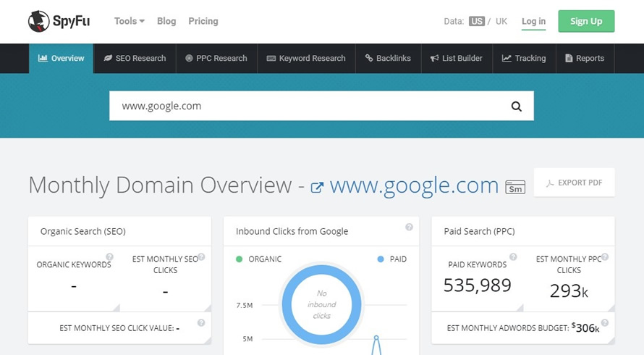Open the Pricing page
644x355 pixels.
point(203,21)
